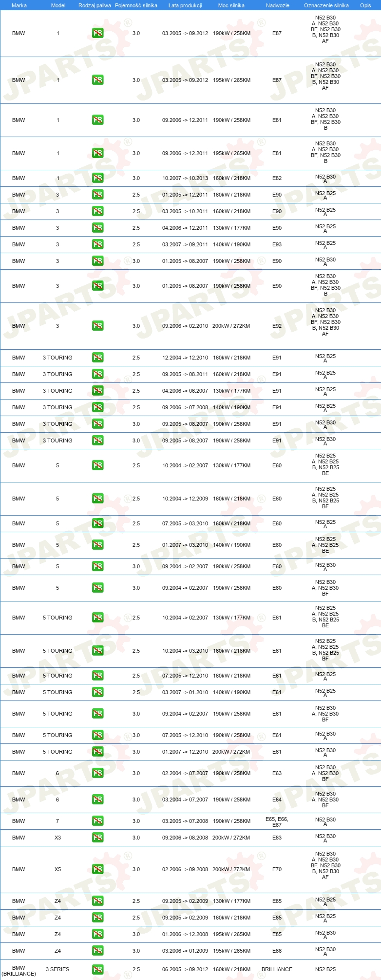Click fuel icon in the X3 row

[97, 838]
